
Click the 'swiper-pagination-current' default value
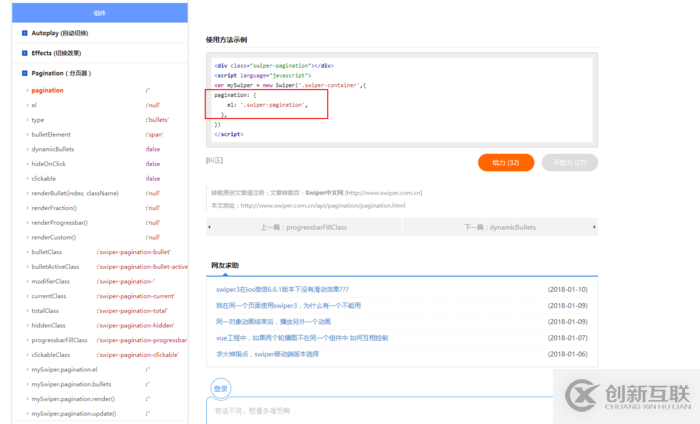[136, 296]
